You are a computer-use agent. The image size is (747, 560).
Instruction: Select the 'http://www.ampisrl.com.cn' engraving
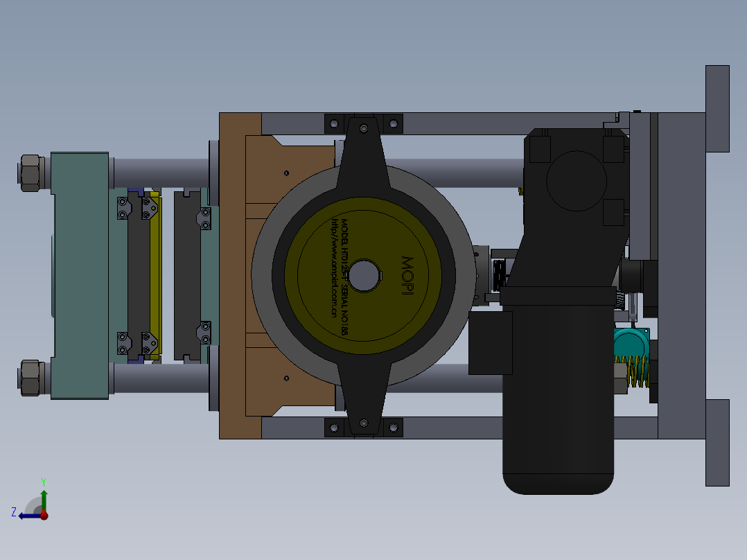click(x=335, y=268)
